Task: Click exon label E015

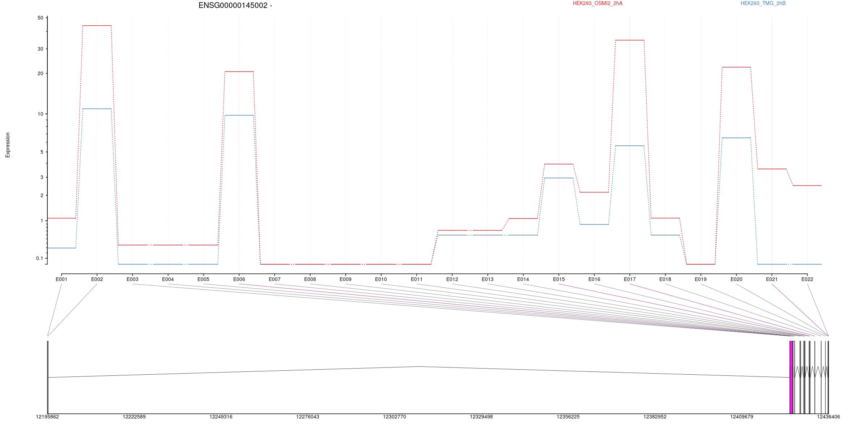Action: [559, 279]
